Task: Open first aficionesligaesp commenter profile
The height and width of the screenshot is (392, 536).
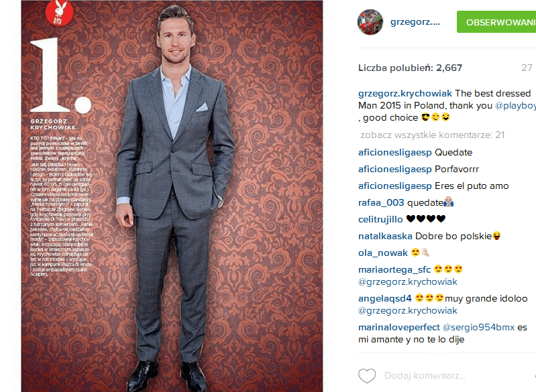Action: pos(395,152)
